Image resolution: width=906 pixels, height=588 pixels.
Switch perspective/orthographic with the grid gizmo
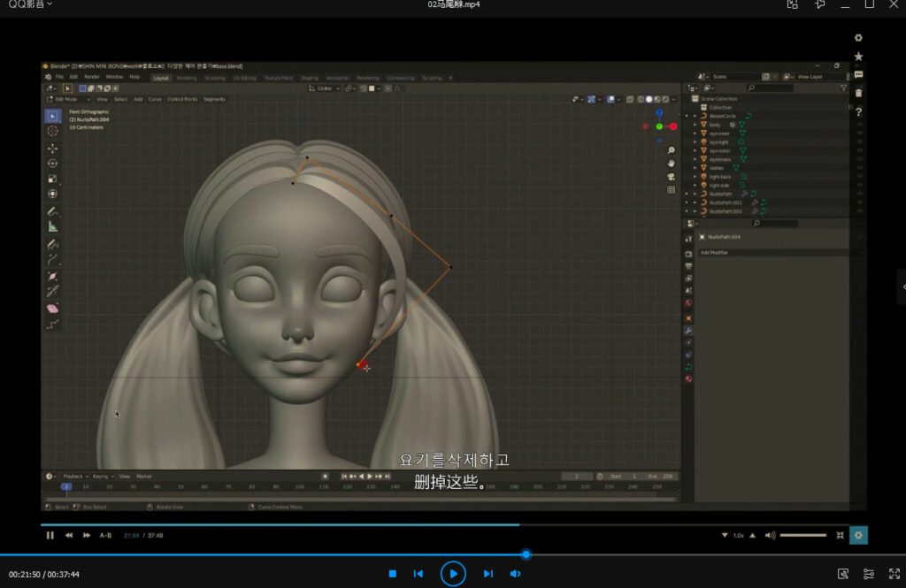[671, 190]
